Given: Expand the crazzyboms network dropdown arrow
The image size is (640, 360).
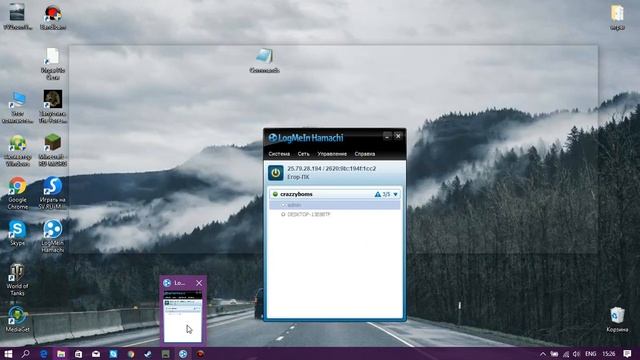Looking at the screenshot, I should [x=396, y=194].
